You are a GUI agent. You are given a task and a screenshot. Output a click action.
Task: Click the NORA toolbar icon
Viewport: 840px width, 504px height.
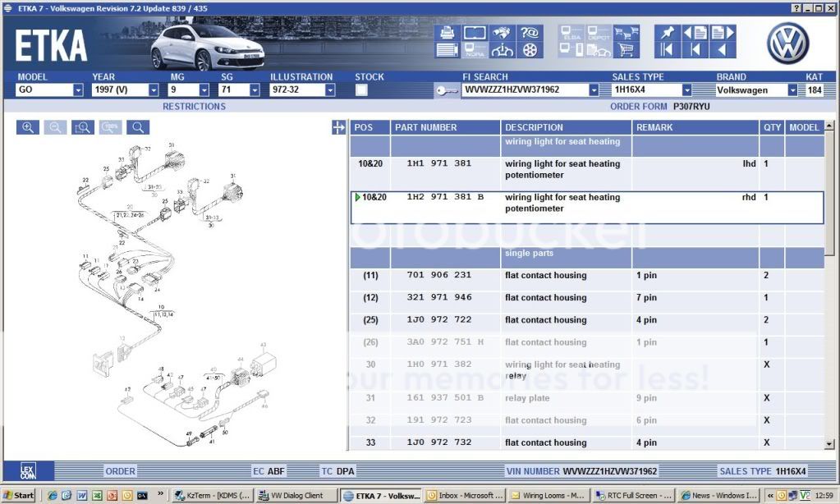[x=475, y=50]
